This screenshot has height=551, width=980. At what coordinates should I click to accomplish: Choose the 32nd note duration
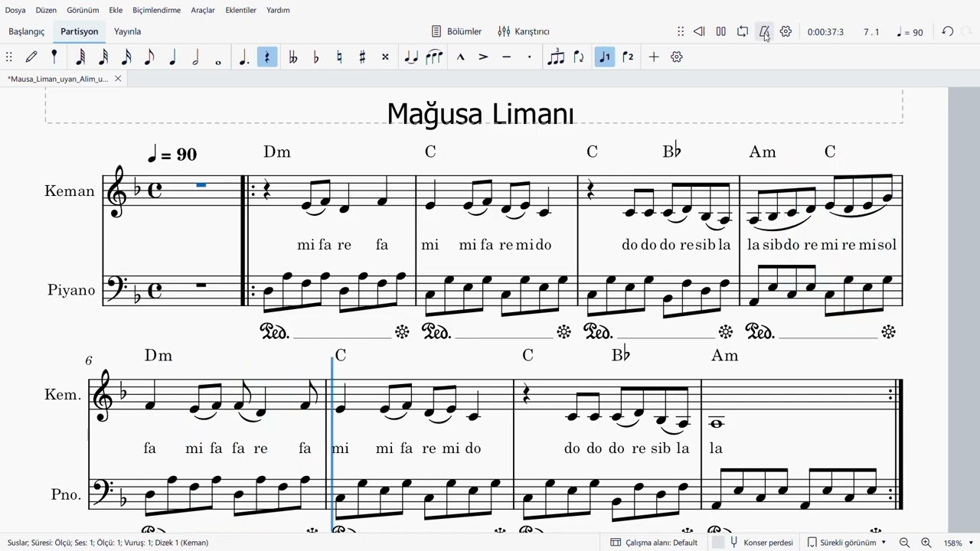click(103, 57)
